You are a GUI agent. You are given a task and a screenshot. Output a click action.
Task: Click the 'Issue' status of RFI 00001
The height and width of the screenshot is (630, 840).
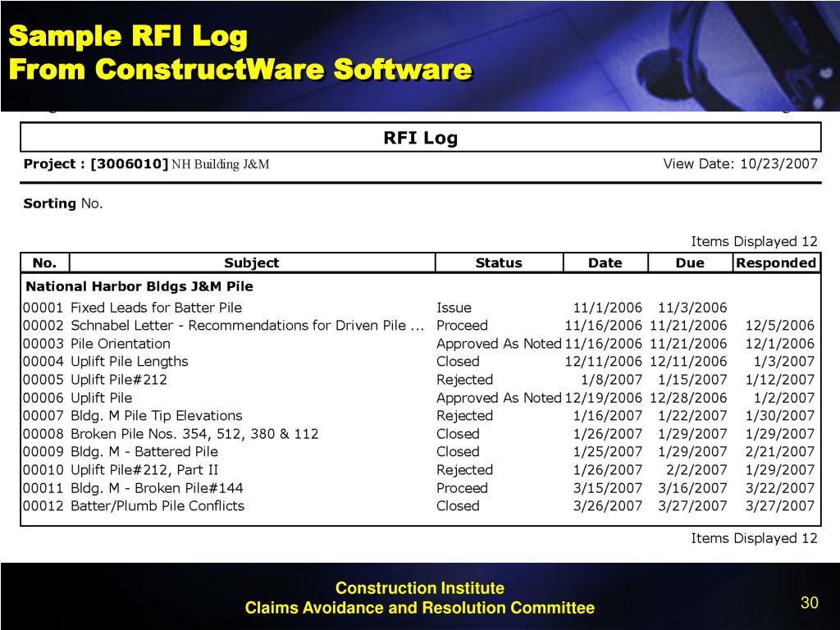click(x=454, y=308)
